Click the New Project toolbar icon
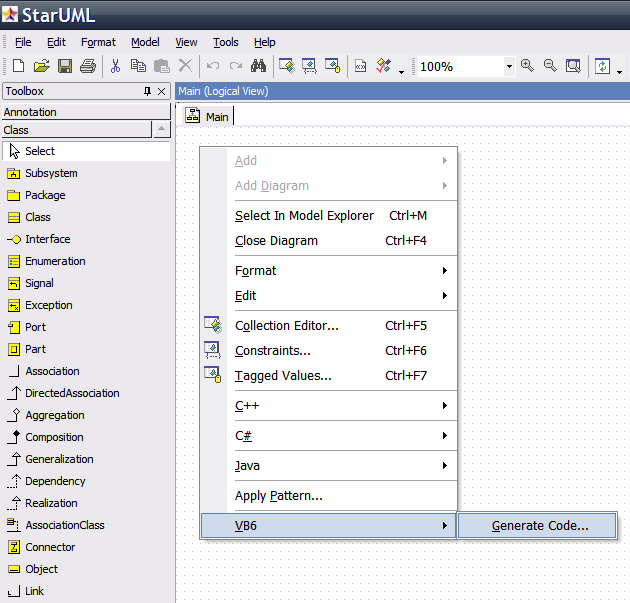630x603 pixels. [18, 66]
